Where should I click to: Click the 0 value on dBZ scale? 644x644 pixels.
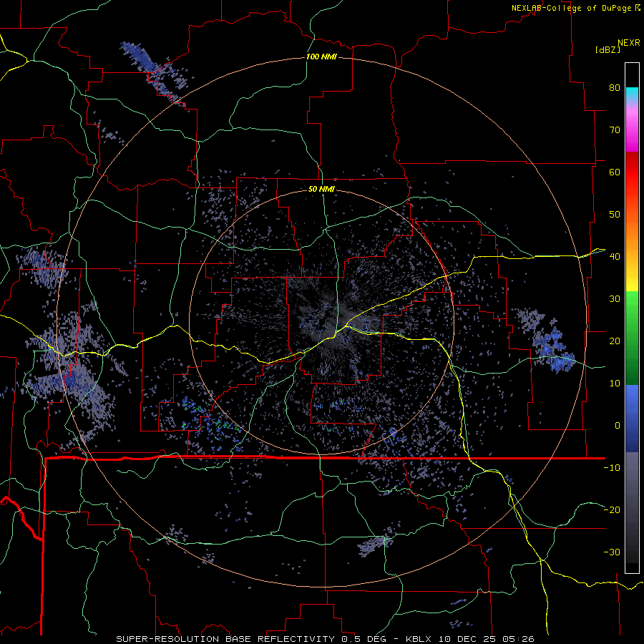618,426
